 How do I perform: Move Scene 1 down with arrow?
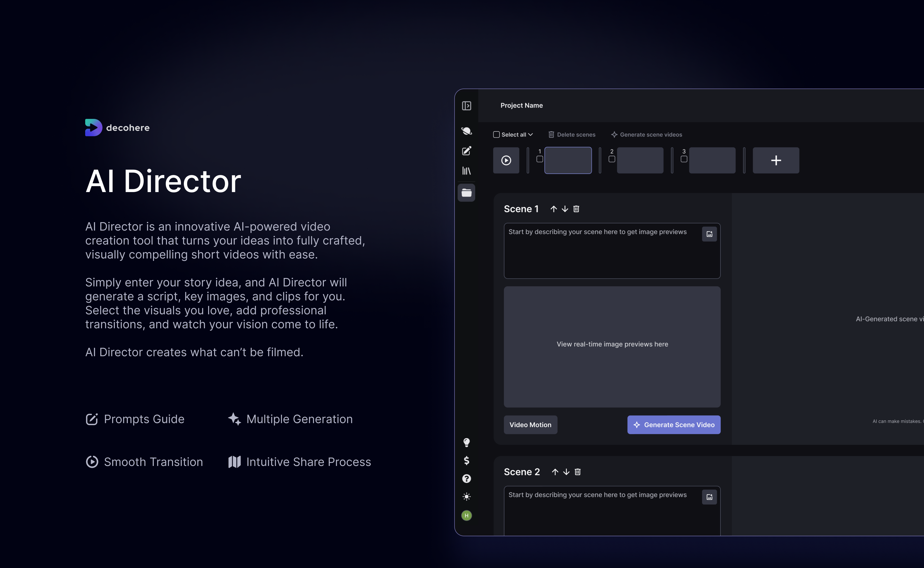point(565,209)
